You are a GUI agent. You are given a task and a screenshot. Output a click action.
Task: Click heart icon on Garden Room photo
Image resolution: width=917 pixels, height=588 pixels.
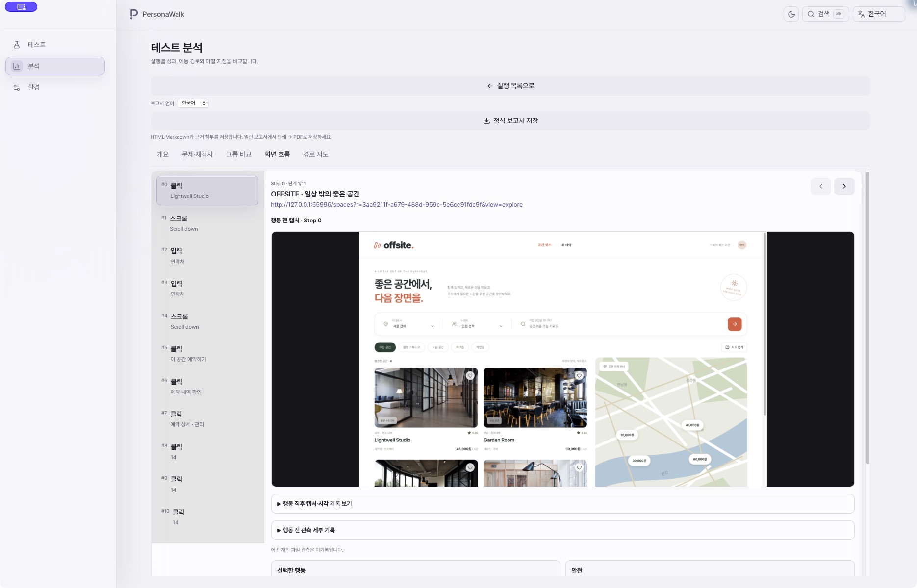click(x=579, y=375)
